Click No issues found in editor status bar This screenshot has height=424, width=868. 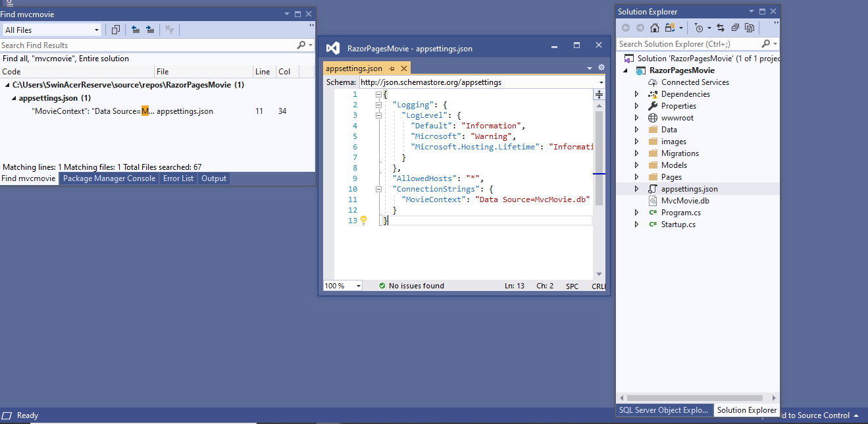pyautogui.click(x=413, y=285)
